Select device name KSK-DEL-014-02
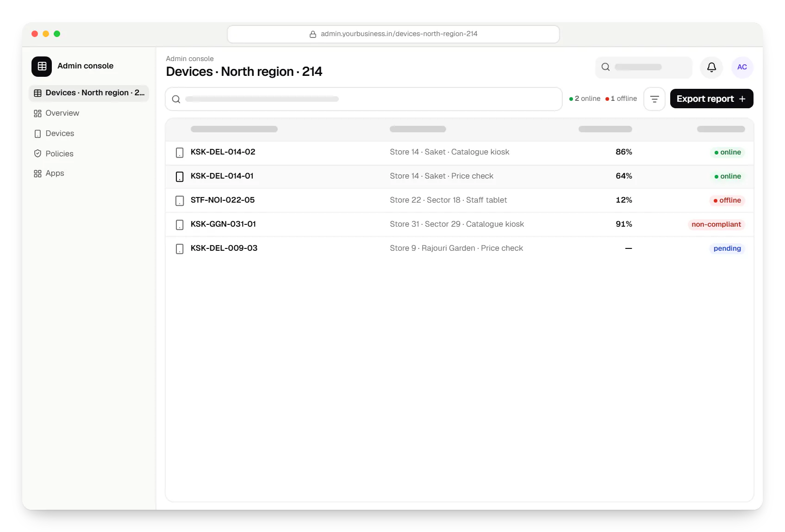785x532 pixels. 223,152
